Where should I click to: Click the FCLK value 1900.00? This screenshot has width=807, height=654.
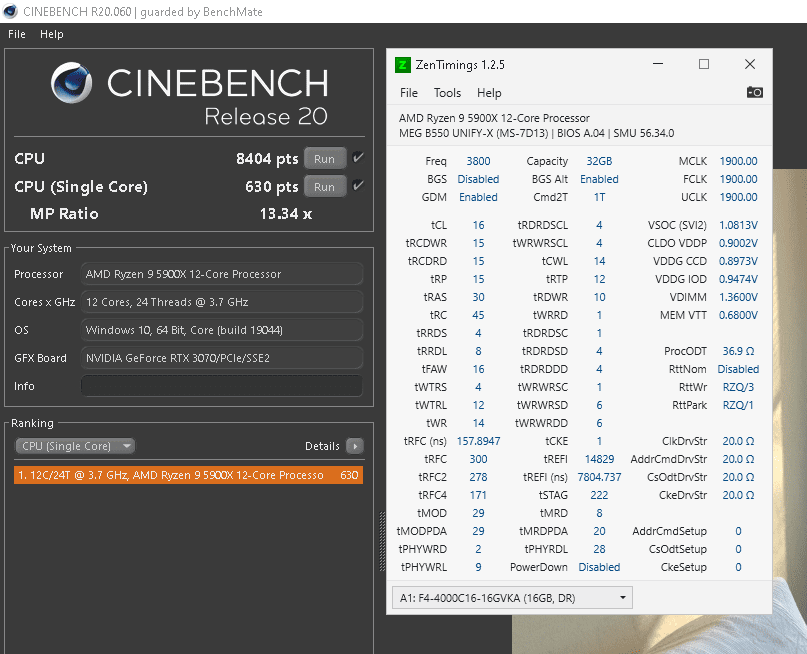(x=738, y=179)
